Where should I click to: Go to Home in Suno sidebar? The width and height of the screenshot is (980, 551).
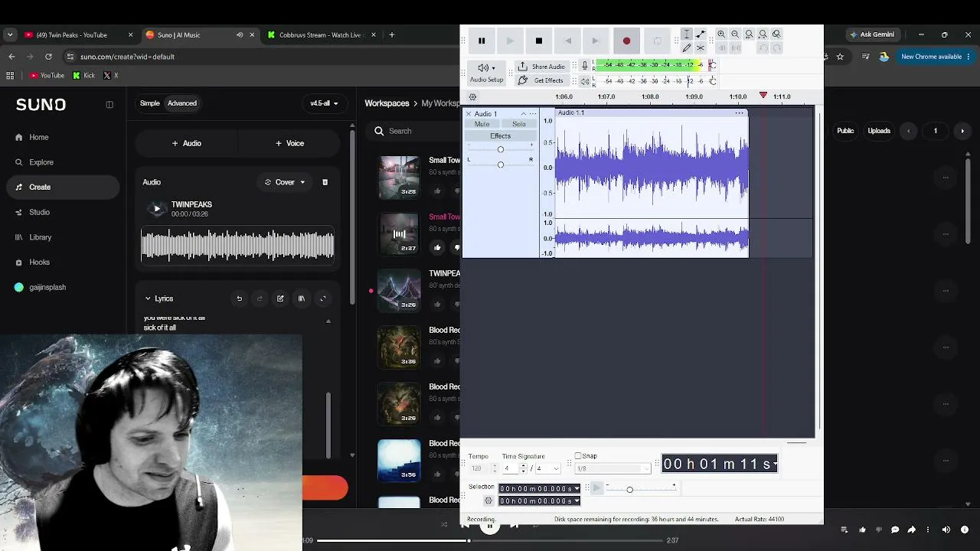(x=38, y=137)
